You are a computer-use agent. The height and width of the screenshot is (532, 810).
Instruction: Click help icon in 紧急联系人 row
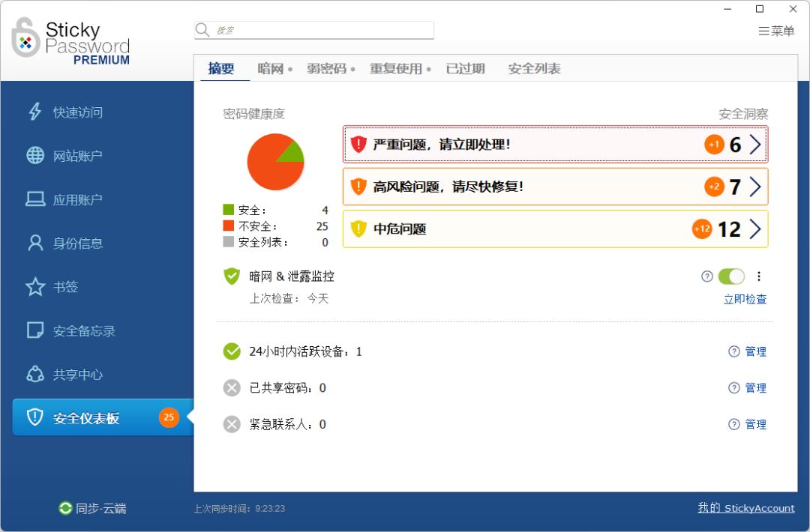click(x=734, y=424)
